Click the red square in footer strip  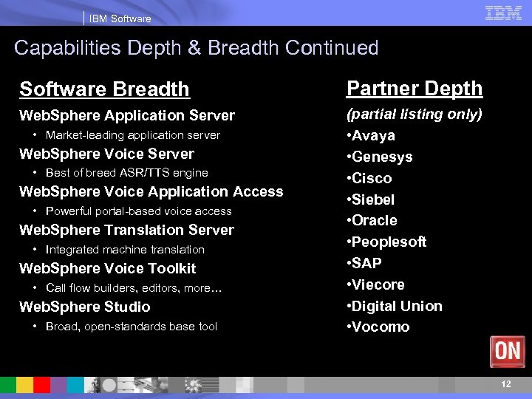(41, 385)
